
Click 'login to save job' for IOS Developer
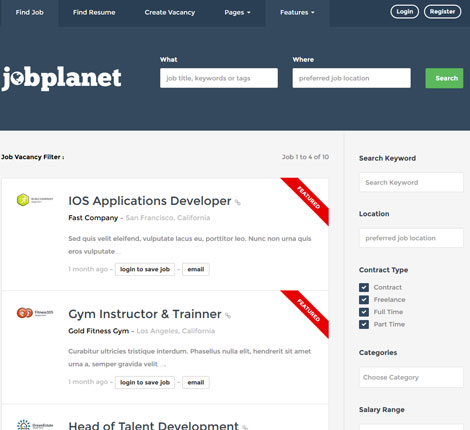[145, 269]
